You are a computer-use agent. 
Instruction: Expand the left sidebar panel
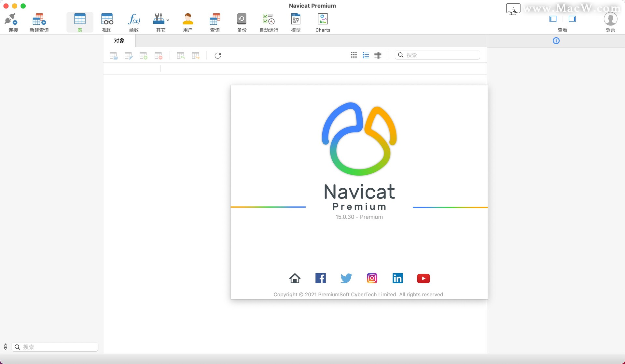(x=553, y=19)
